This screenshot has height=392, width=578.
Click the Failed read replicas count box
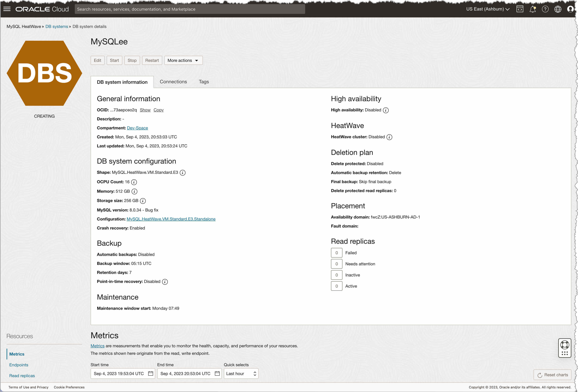337,253
